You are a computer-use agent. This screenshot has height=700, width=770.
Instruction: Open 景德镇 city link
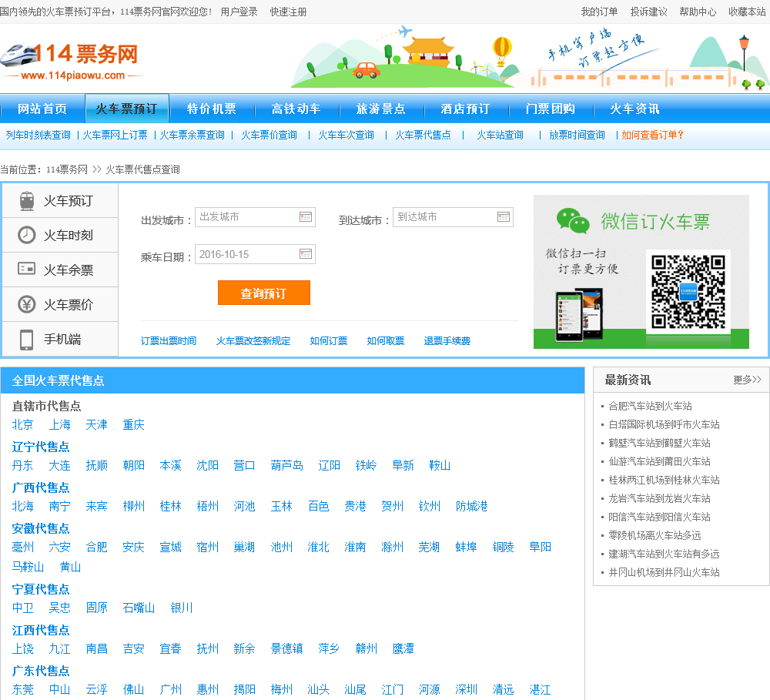click(286, 648)
